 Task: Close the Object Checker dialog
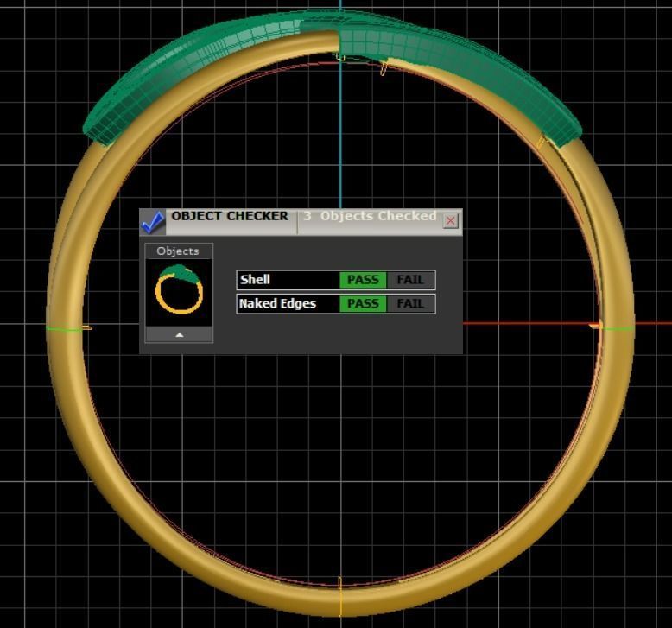[x=450, y=221]
